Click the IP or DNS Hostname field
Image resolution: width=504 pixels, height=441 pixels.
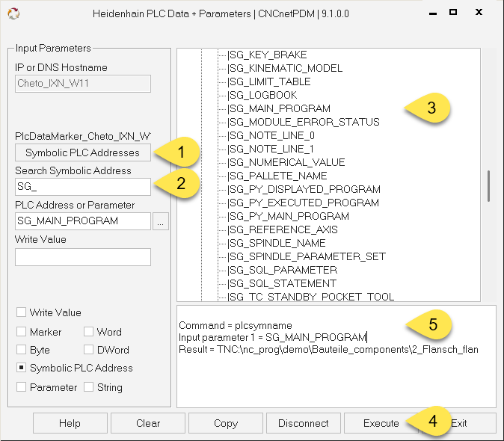pos(82,84)
